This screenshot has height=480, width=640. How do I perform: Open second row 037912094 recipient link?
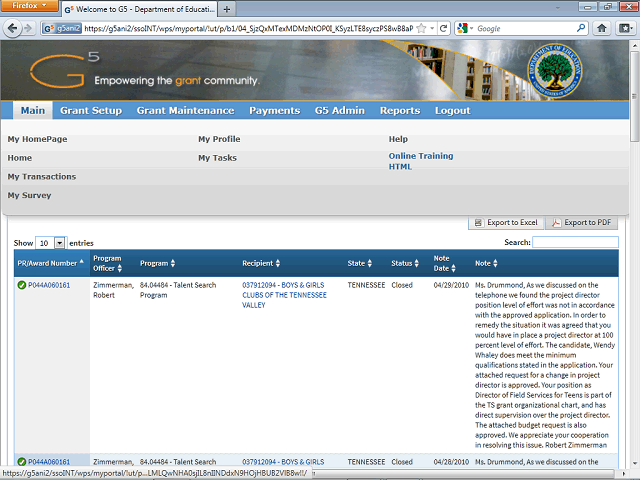pos(283,462)
